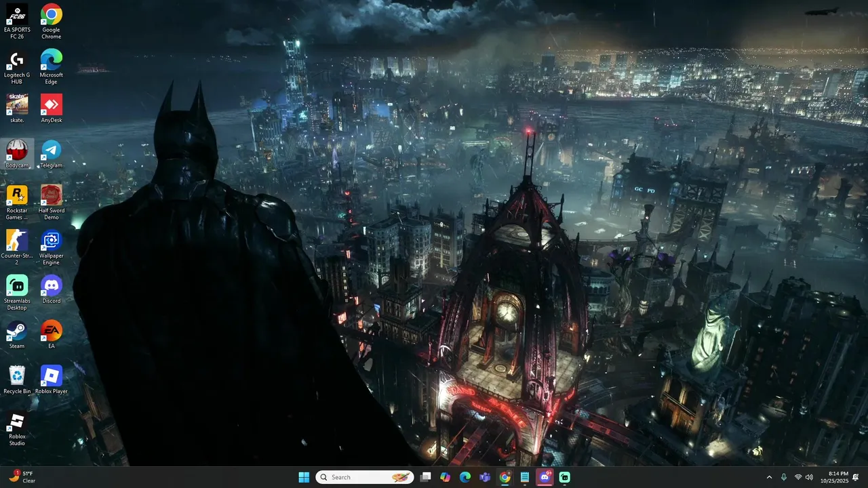This screenshot has height=488, width=868.
Task: Open Microsoft Edge from the taskbar
Action: pos(465,477)
